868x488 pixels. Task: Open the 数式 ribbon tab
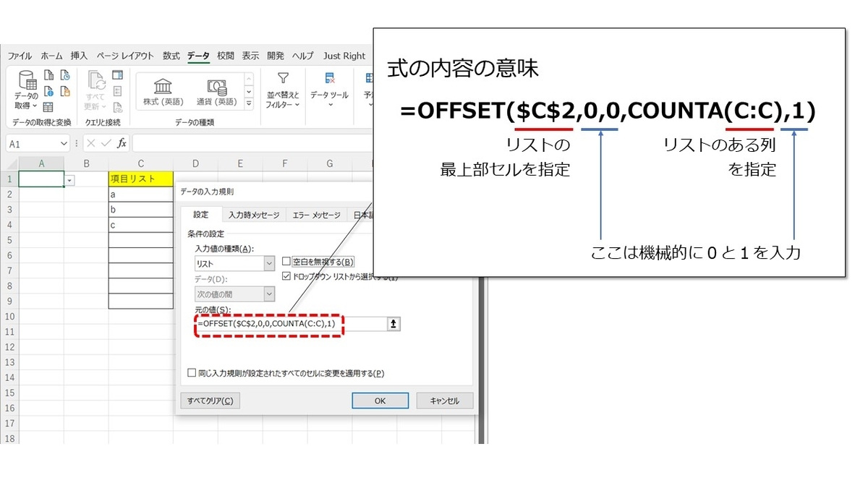coord(171,56)
